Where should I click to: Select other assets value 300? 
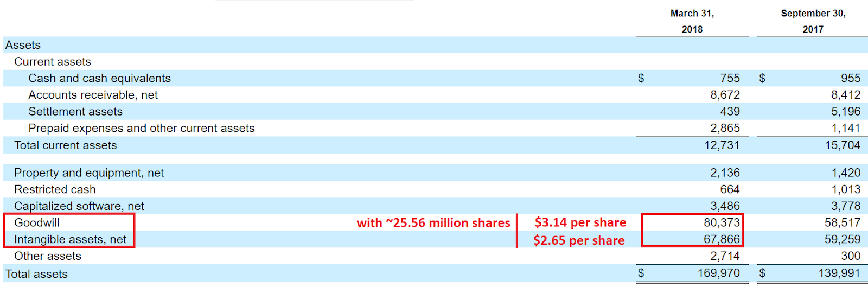coord(851,256)
